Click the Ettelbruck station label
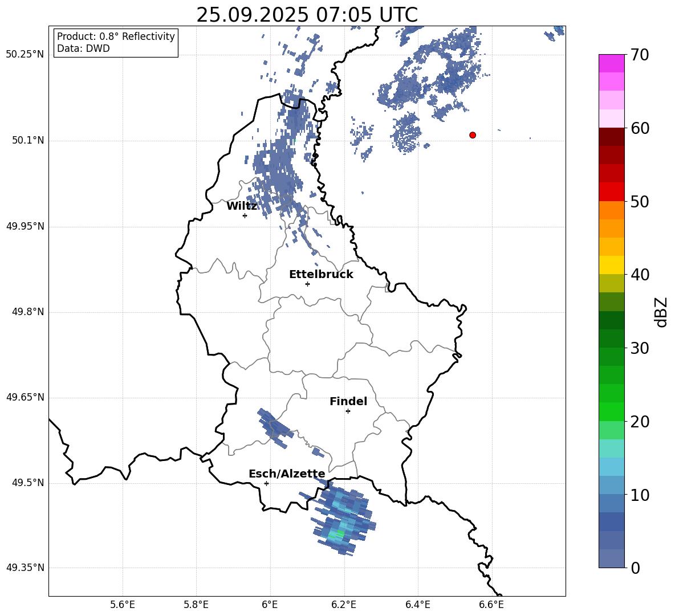Screen dimensions: 675x616 [x=321, y=275]
